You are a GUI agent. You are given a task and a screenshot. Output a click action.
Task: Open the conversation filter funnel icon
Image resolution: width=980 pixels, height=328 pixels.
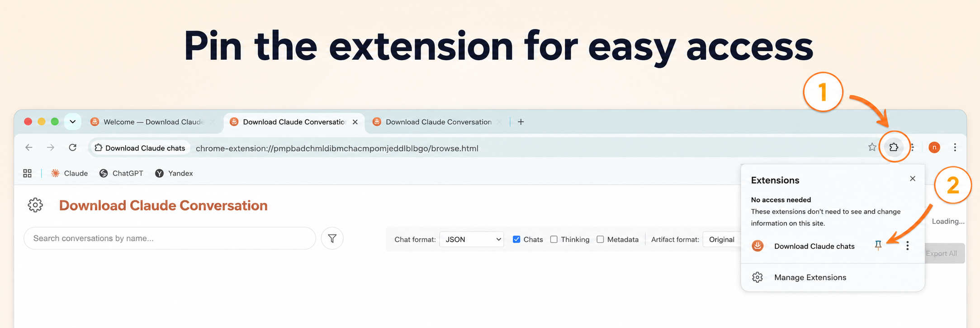pyautogui.click(x=332, y=238)
